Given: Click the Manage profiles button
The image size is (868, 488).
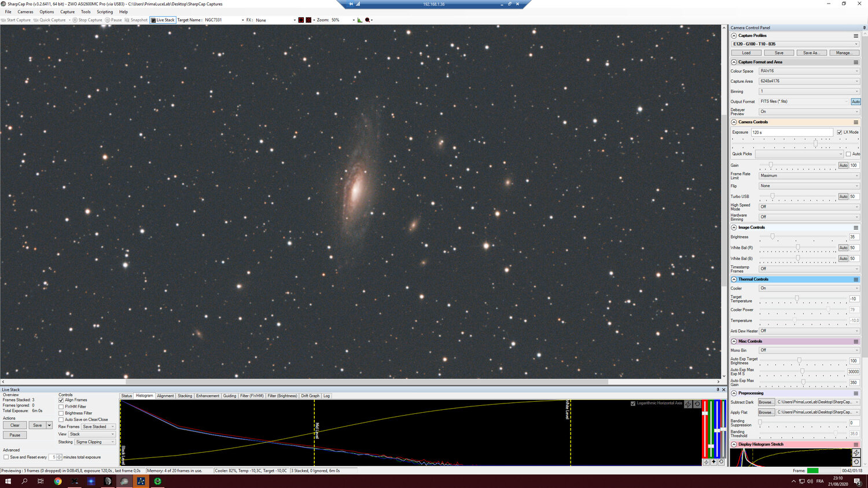Looking at the screenshot, I should pyautogui.click(x=844, y=53).
